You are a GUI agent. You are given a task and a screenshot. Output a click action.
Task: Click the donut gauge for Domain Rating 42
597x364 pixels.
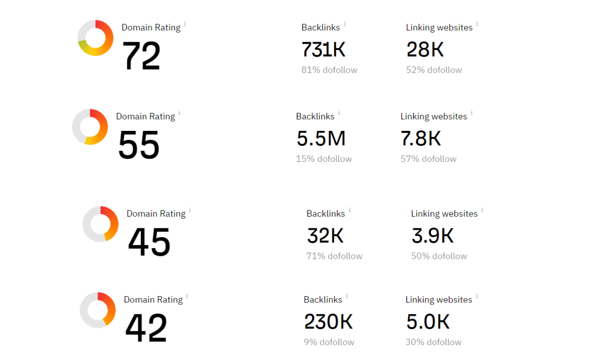tap(98, 310)
